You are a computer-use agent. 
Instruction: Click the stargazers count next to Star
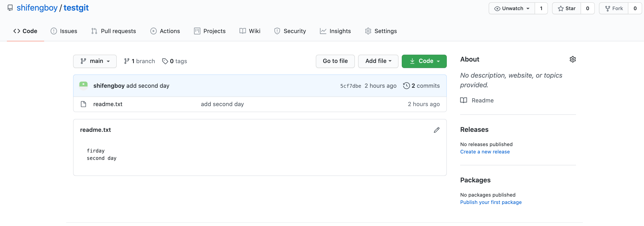point(587,8)
